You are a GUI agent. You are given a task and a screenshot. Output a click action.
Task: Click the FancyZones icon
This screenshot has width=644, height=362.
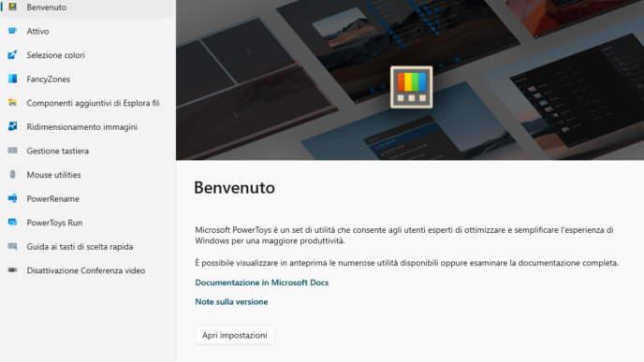13,79
